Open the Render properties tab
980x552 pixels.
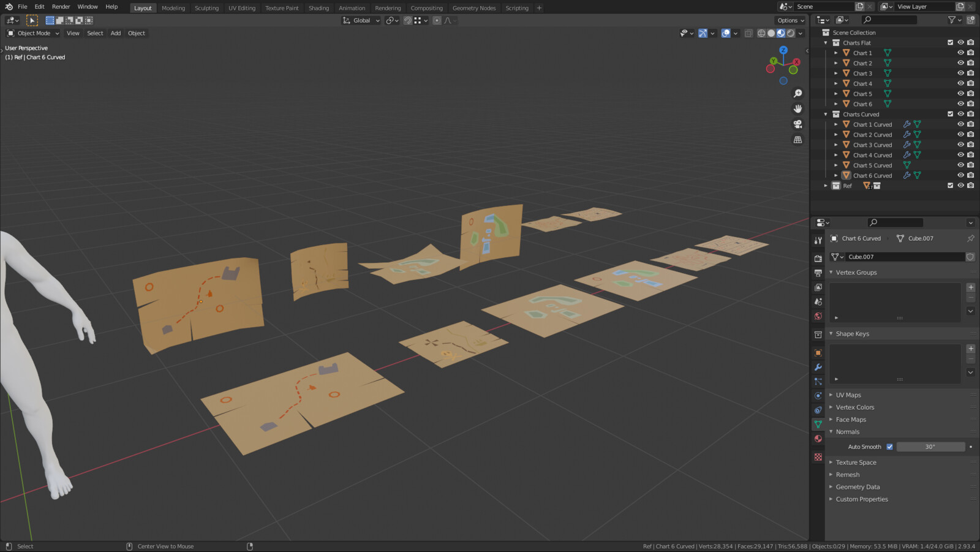[x=818, y=259]
